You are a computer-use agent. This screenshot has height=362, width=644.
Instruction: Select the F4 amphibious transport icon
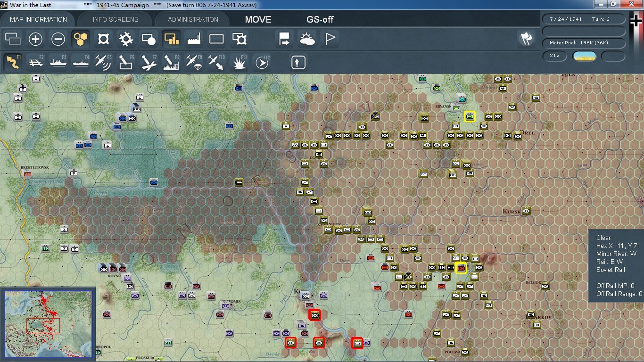(x=81, y=62)
